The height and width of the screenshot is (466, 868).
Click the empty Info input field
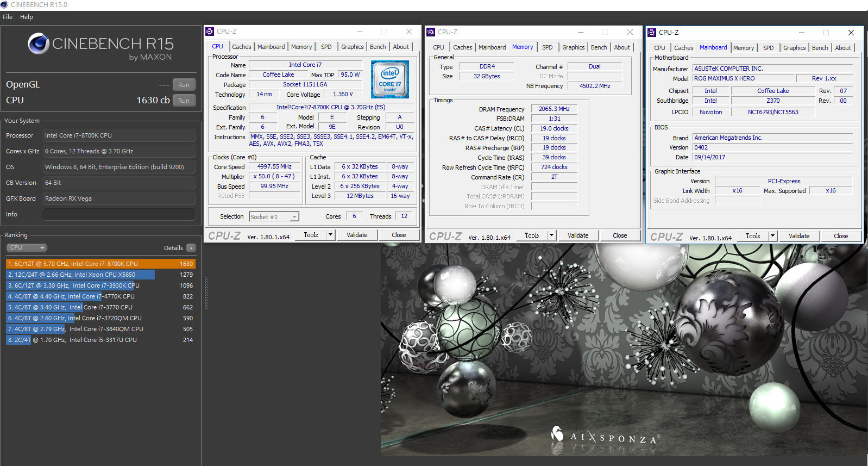[119, 214]
